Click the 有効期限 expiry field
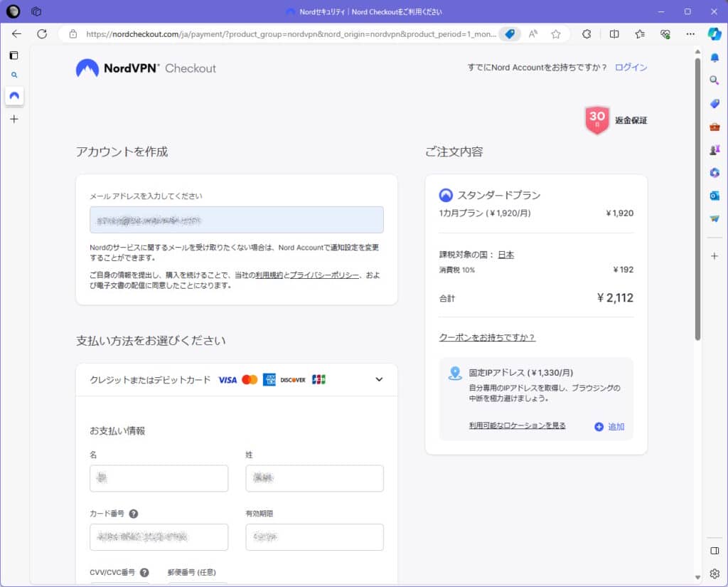The width and height of the screenshot is (728, 587). coord(314,536)
